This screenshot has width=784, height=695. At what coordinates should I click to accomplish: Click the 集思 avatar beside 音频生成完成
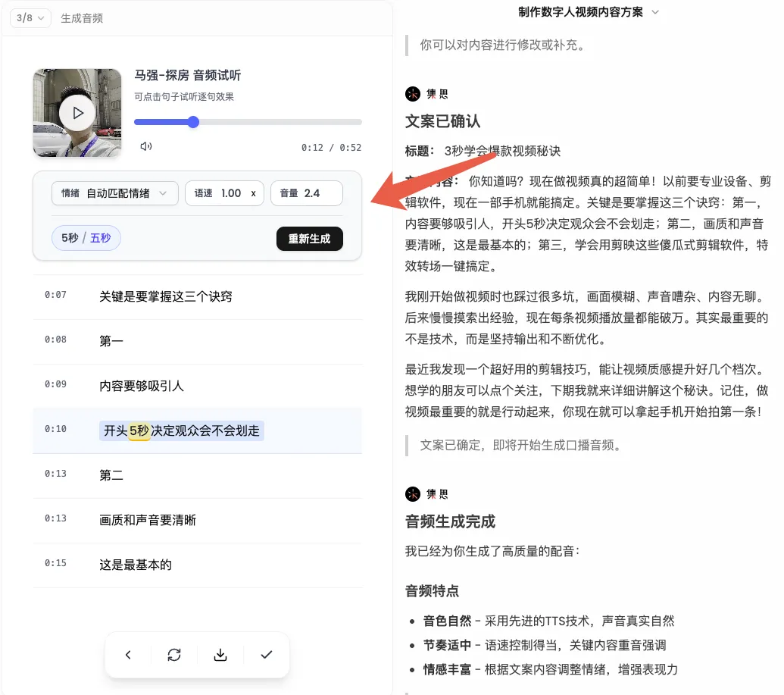click(413, 493)
